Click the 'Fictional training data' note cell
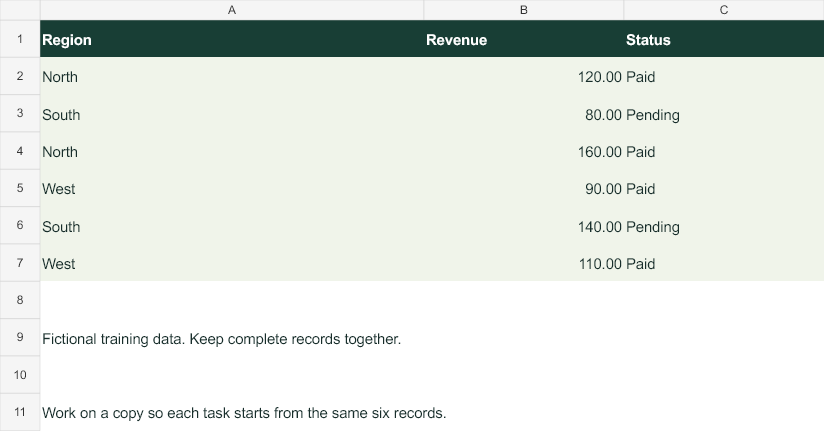 click(x=232, y=337)
